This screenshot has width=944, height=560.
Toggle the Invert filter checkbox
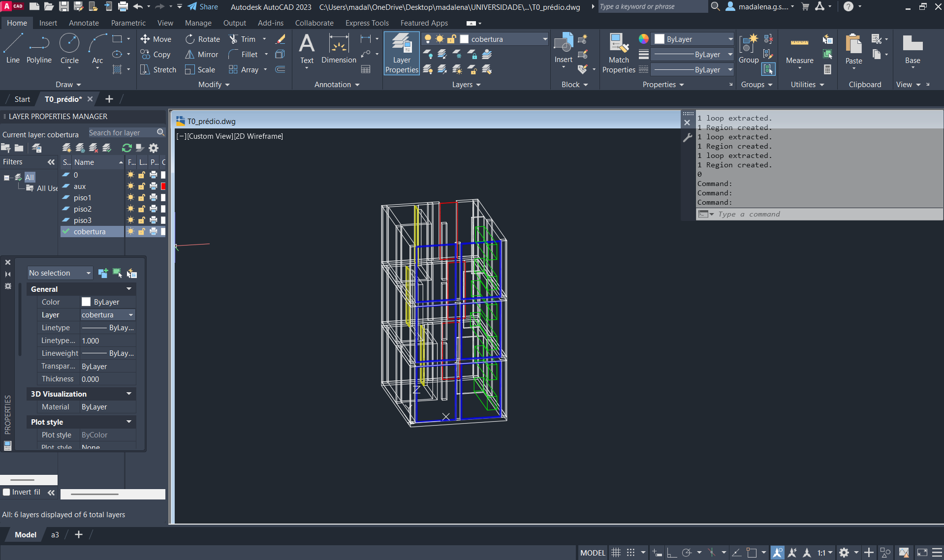[x=6, y=492]
